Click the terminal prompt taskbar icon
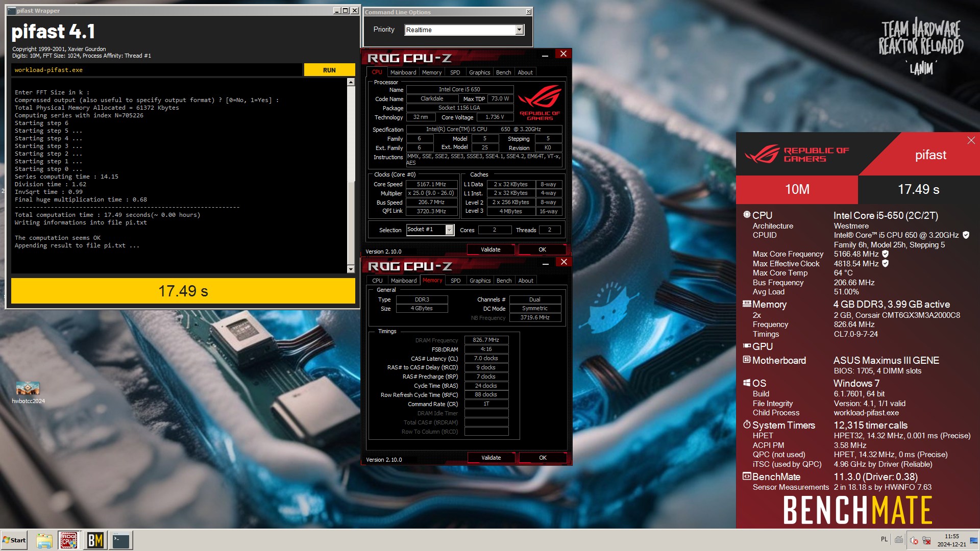This screenshot has height=551, width=980. [x=121, y=540]
